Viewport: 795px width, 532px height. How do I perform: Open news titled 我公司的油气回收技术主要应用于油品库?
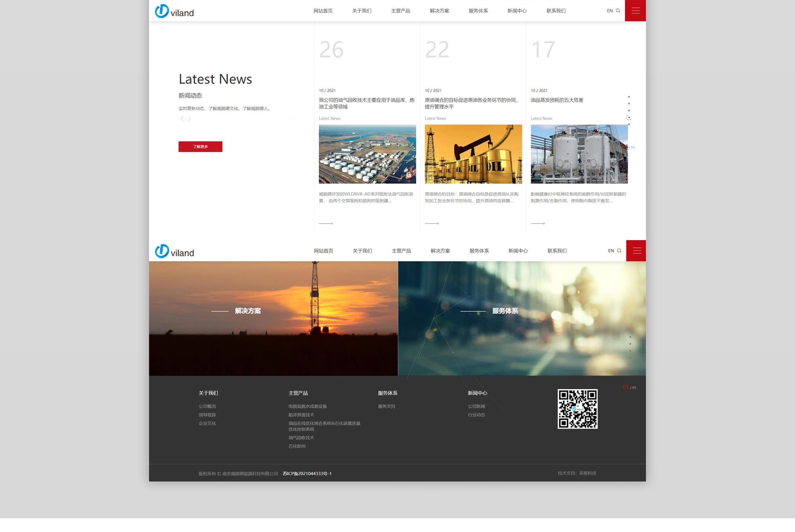pyautogui.click(x=367, y=104)
